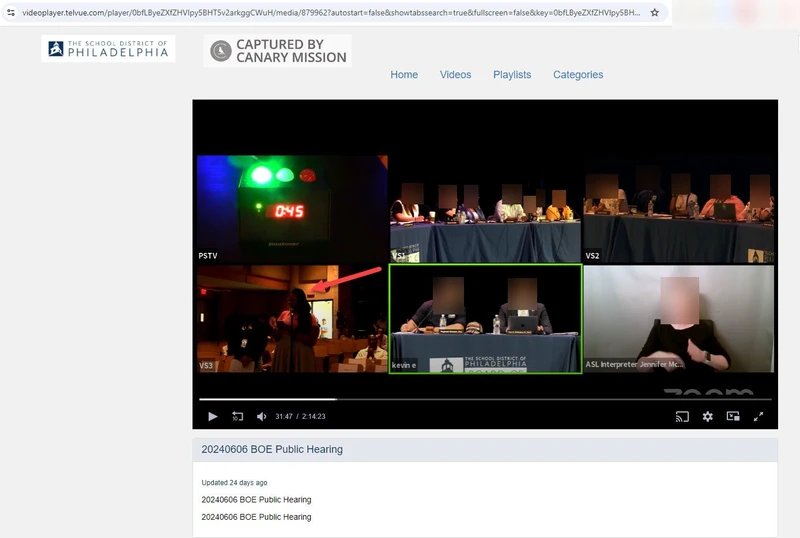
Task: Bookmark this page with the star icon
Action: coord(654,13)
